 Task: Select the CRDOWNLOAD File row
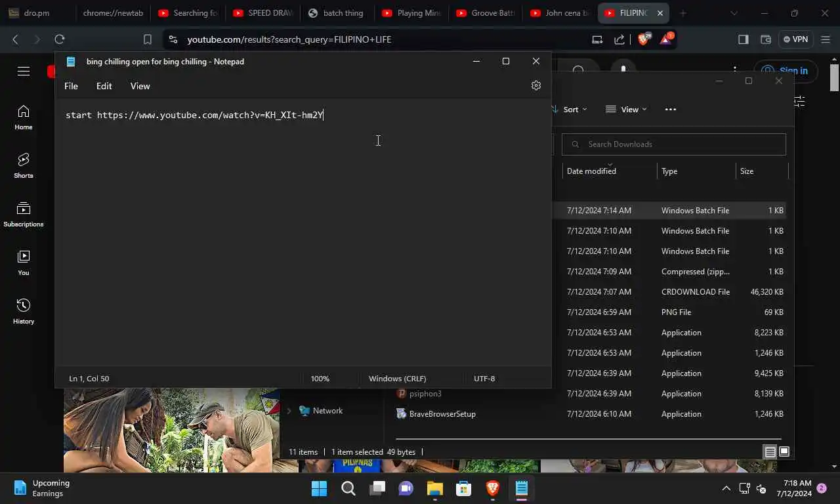click(x=669, y=292)
